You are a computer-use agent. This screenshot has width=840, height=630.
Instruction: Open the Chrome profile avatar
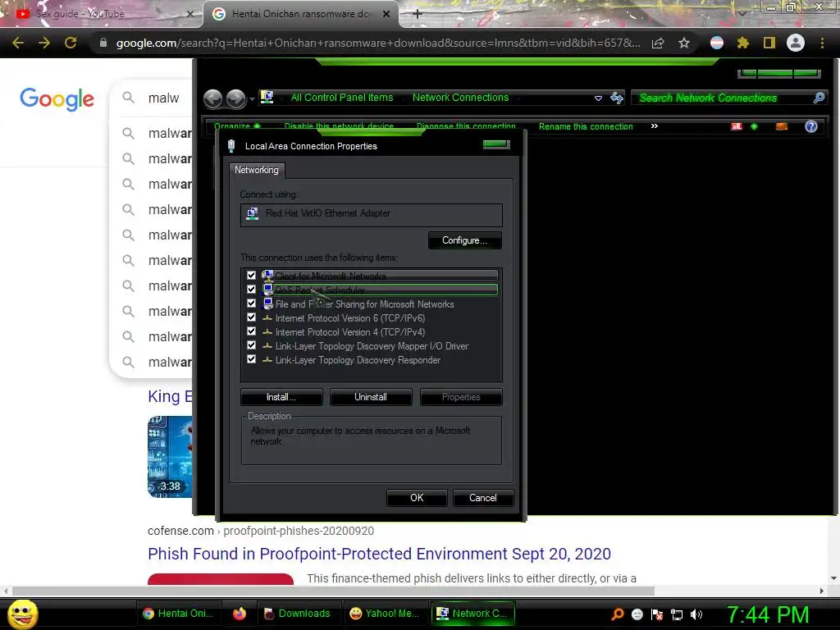[x=796, y=43]
